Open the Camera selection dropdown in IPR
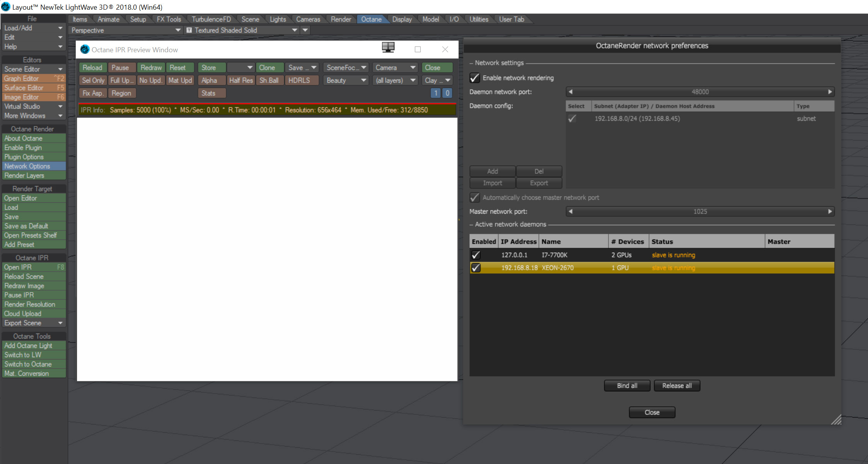 tap(395, 68)
